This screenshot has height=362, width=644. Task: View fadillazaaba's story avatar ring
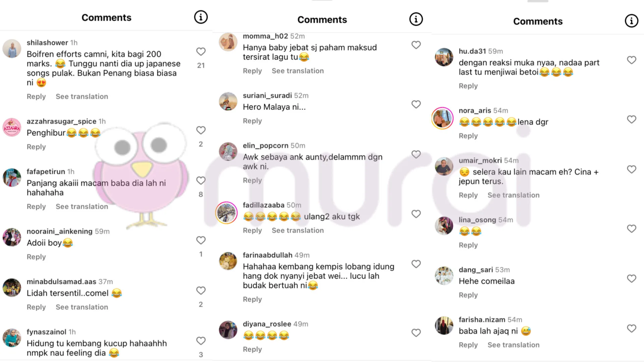226,213
